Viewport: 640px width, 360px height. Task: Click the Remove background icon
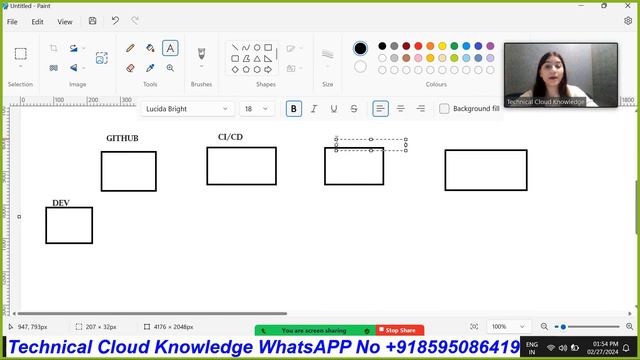point(102,58)
